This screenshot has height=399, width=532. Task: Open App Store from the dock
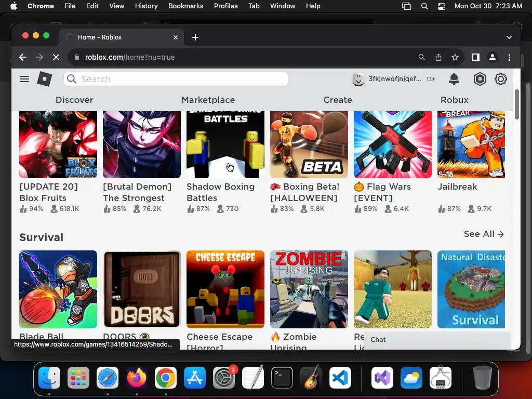(195, 378)
